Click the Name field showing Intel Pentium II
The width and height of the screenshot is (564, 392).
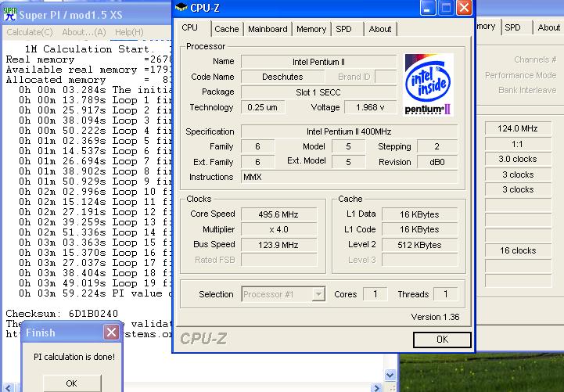coord(318,62)
